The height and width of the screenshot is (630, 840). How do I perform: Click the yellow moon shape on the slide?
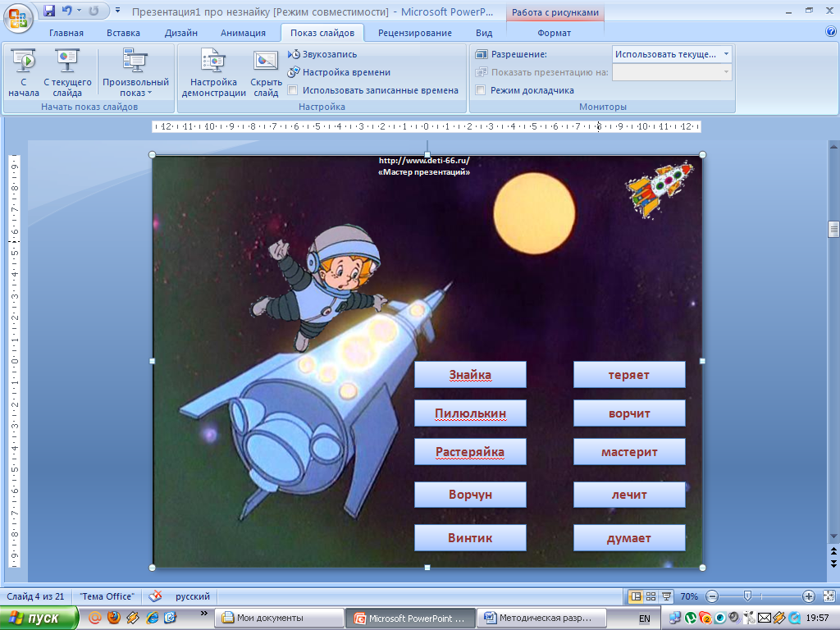534,213
